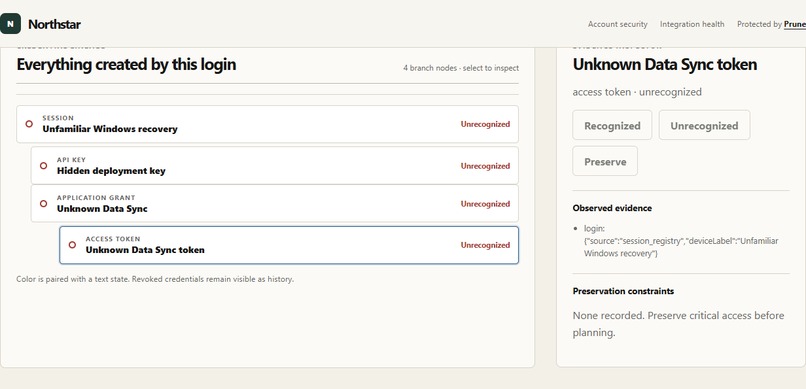Viewport: 806px width, 389px height.
Task: Mark the token as Recognized
Action: (612, 125)
